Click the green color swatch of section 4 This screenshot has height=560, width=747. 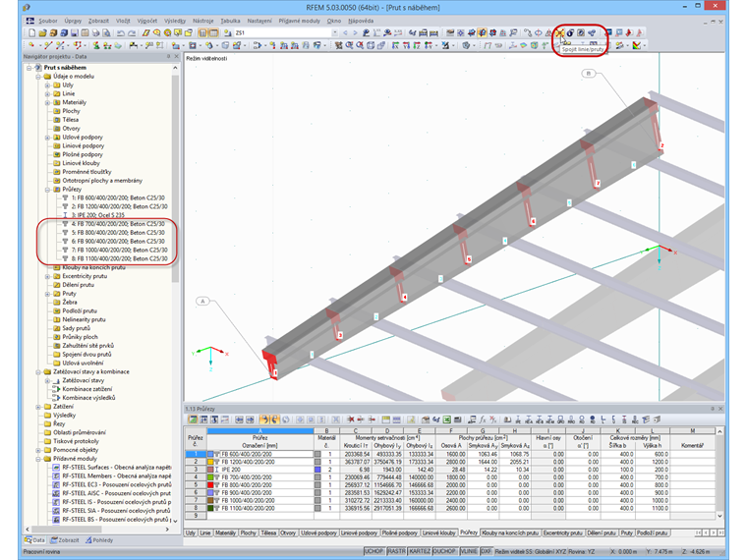click(x=210, y=477)
